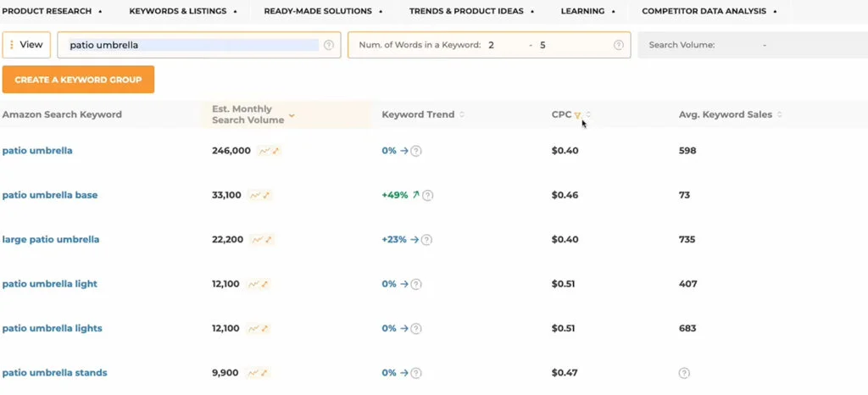Open search volume history chart for patio umbrella
The image size is (868, 395).
(269, 151)
